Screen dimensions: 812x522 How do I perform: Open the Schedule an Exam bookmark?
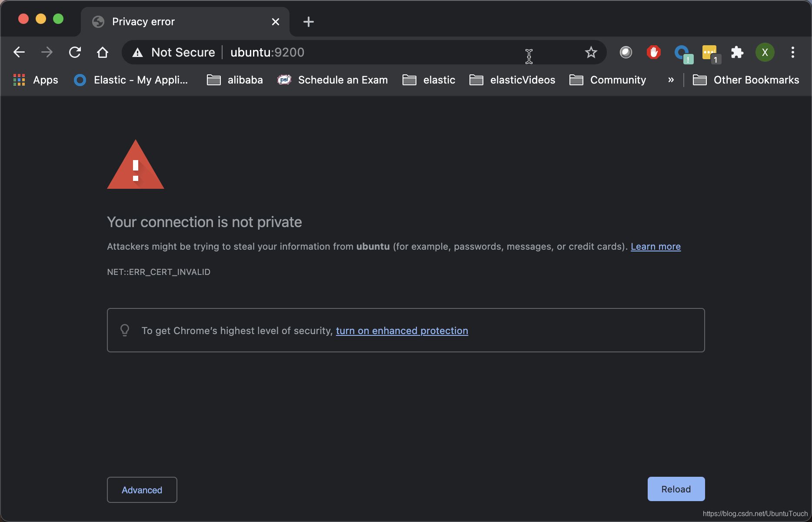(x=333, y=80)
